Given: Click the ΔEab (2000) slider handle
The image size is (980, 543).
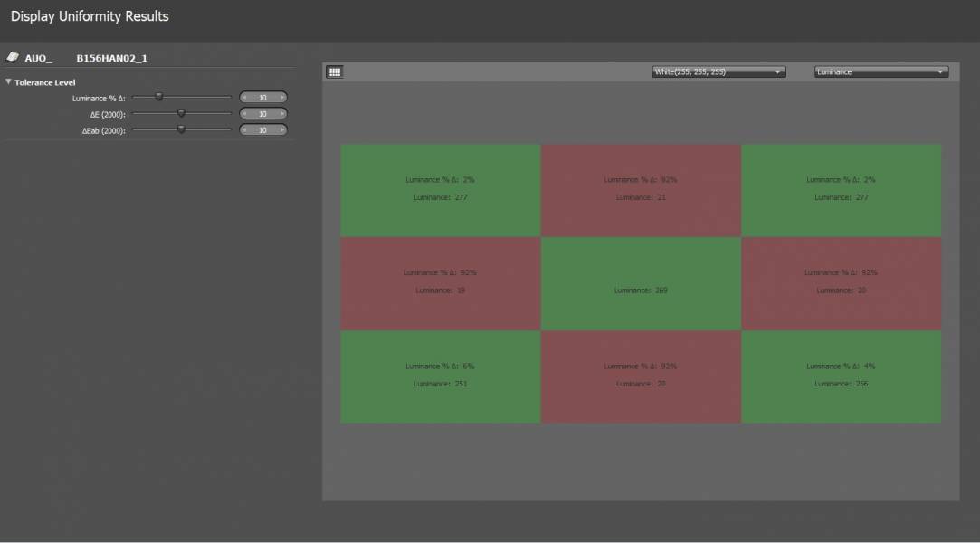Looking at the screenshot, I should click(x=181, y=129).
